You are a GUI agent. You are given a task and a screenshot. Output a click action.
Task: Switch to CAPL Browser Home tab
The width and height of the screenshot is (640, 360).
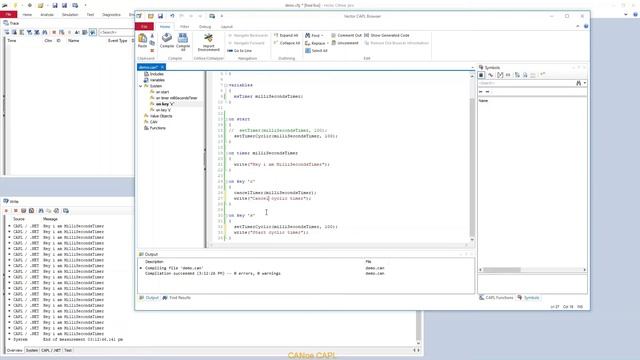coord(165,27)
